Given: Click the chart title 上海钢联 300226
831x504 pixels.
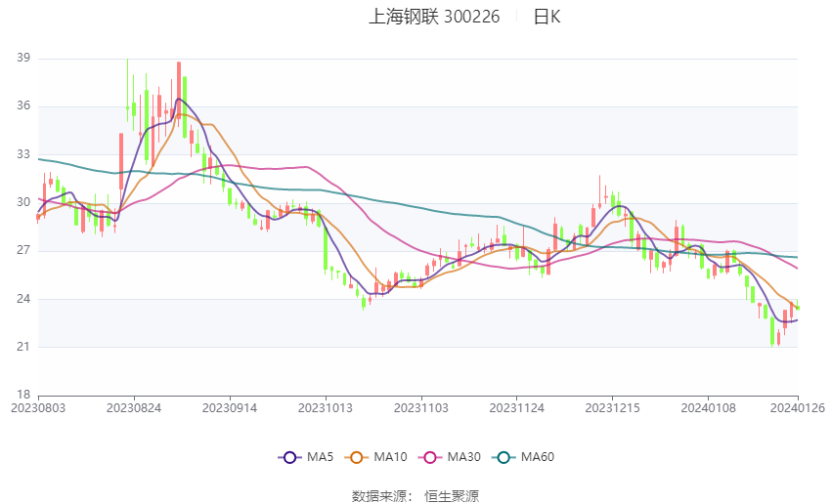Looking at the screenshot, I should (x=434, y=17).
